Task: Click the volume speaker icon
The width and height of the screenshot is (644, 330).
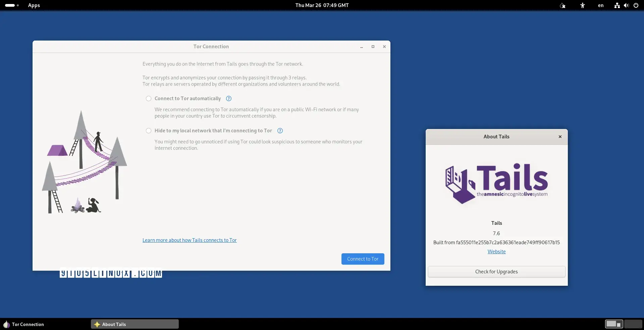Action: (626, 5)
